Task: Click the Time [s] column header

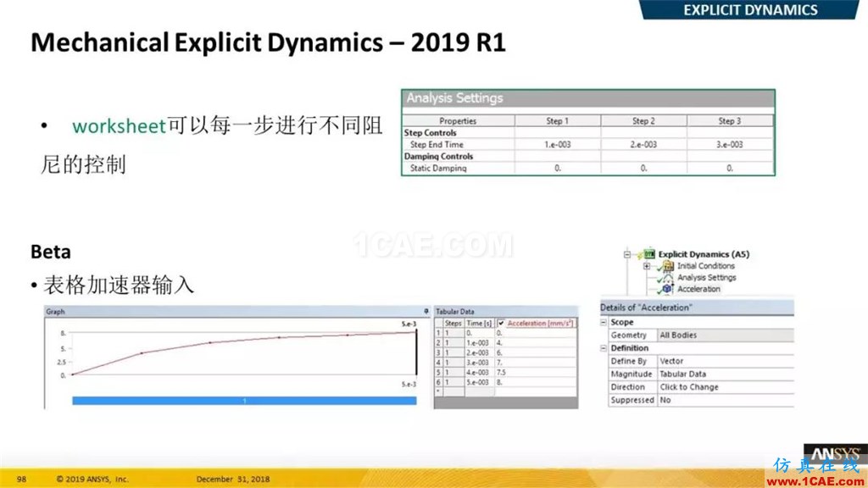Action: coord(479,323)
